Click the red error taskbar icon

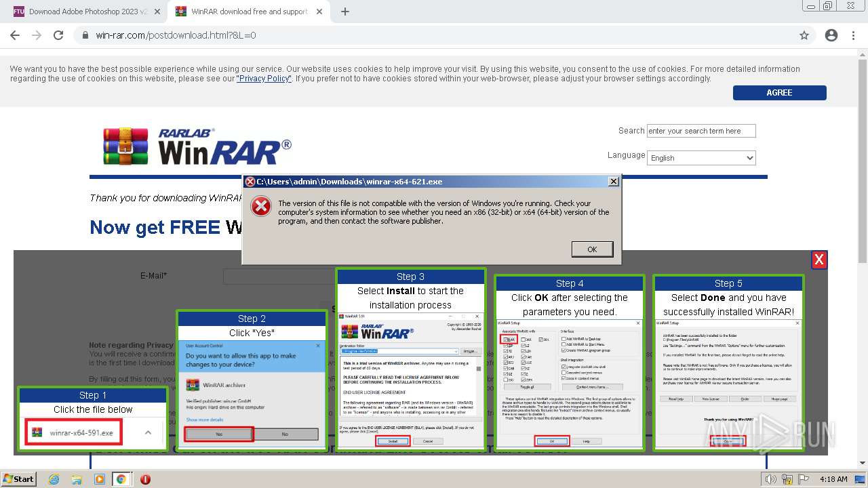click(145, 479)
